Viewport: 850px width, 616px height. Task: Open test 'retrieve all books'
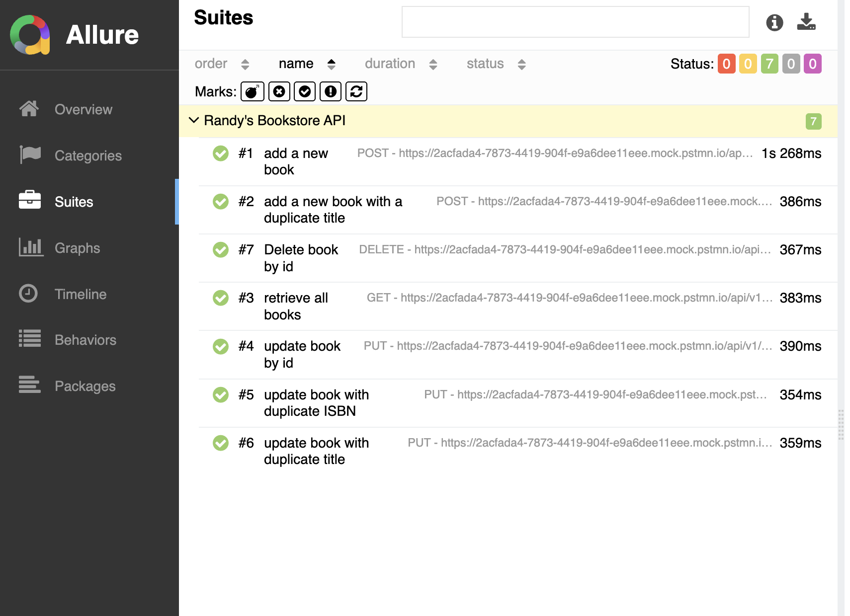pyautogui.click(x=518, y=306)
